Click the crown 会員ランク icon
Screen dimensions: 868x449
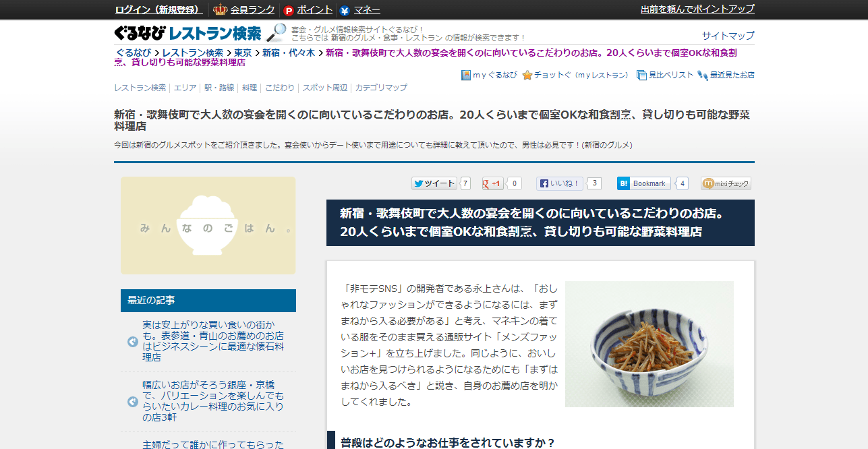pyautogui.click(x=220, y=9)
